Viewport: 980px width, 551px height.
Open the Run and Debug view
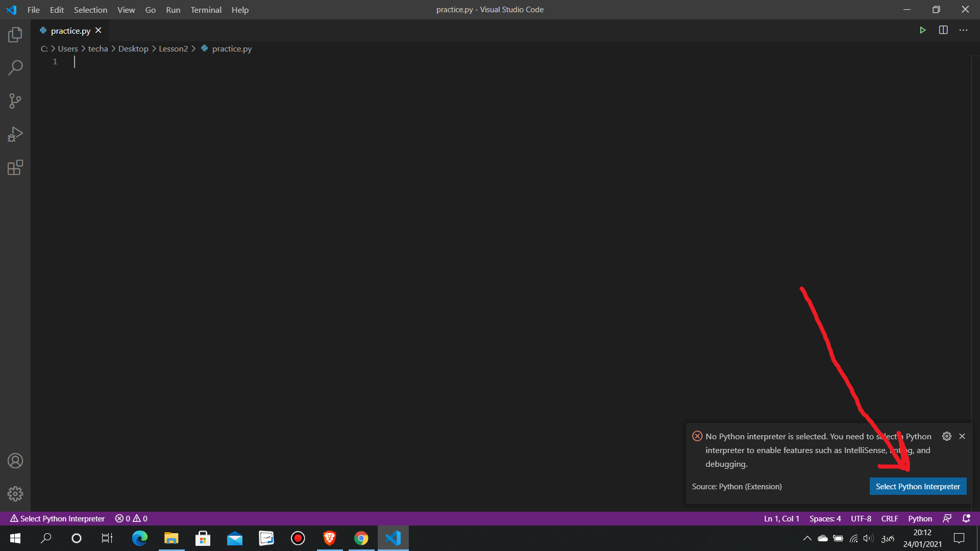15,134
